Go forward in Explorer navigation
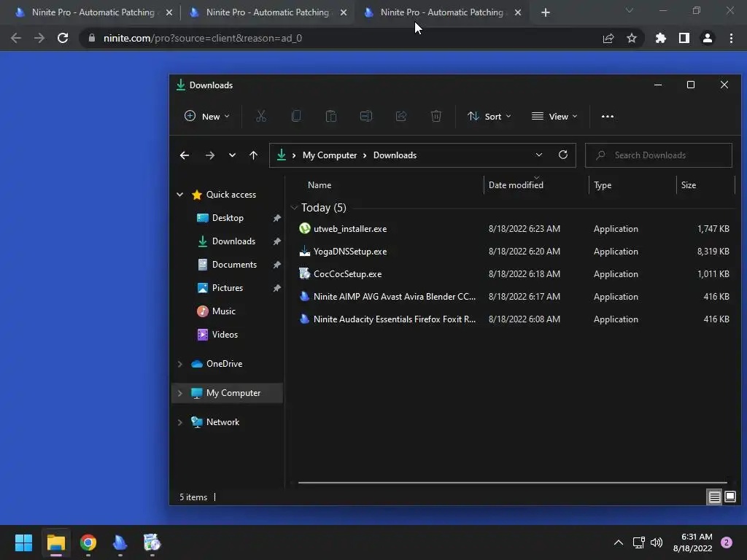Viewport: 747px width, 560px height. click(209, 155)
